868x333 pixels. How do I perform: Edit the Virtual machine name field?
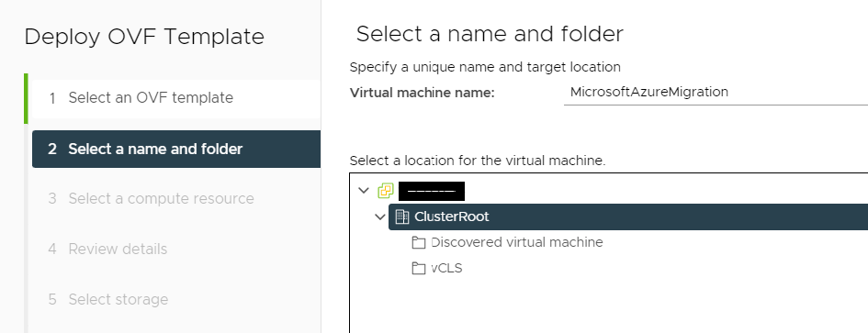(x=716, y=92)
